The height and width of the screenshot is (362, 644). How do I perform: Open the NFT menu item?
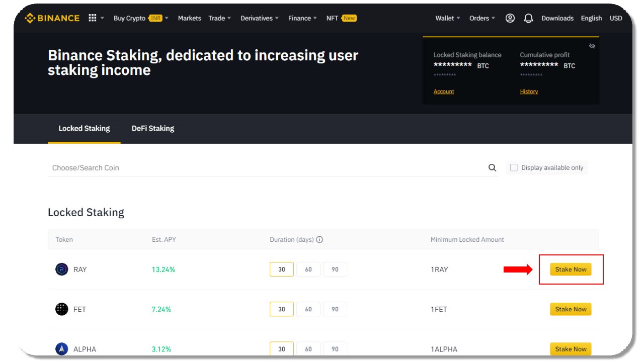click(x=332, y=18)
